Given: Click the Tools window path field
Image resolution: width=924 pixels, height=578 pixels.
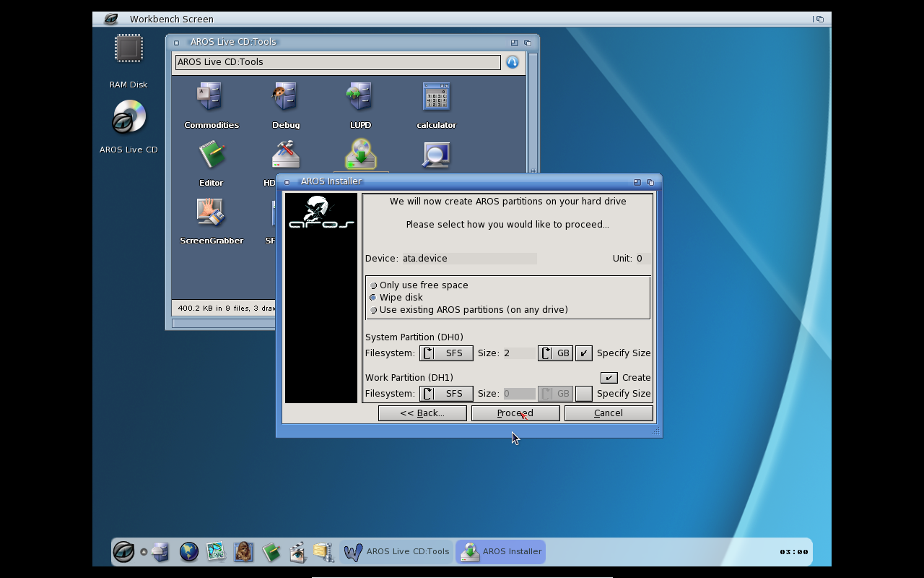Looking at the screenshot, I should coord(338,62).
